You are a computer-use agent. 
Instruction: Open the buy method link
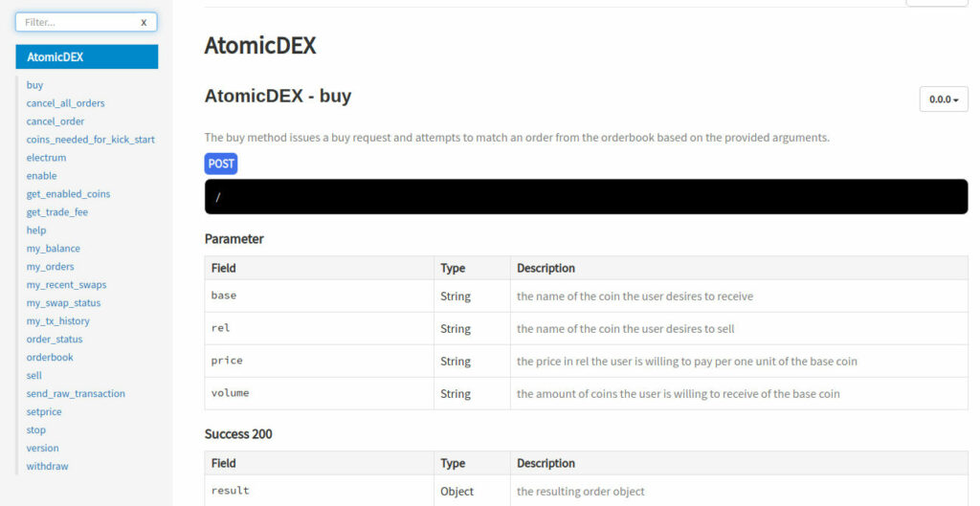click(x=35, y=85)
